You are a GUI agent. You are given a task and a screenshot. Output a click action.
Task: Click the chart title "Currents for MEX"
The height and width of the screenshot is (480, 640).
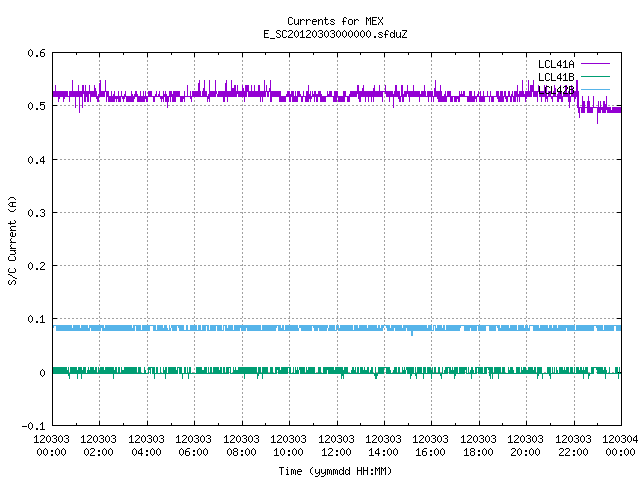click(335, 21)
